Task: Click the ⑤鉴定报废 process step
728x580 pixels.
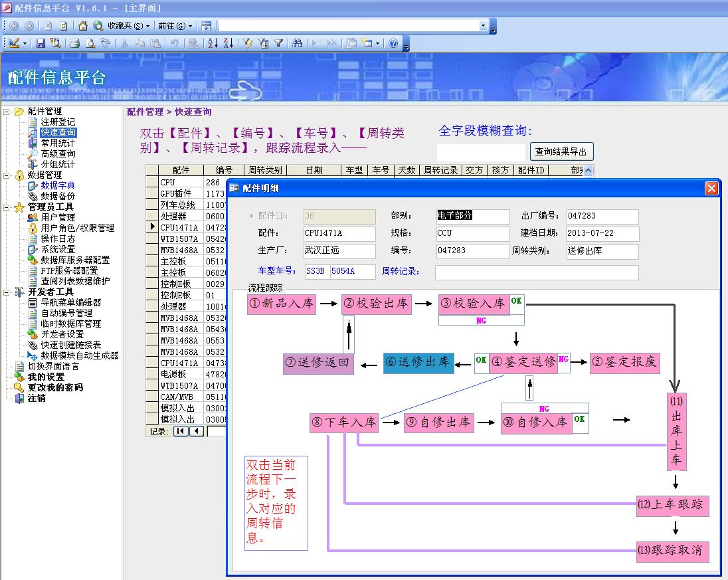Action: coord(625,362)
